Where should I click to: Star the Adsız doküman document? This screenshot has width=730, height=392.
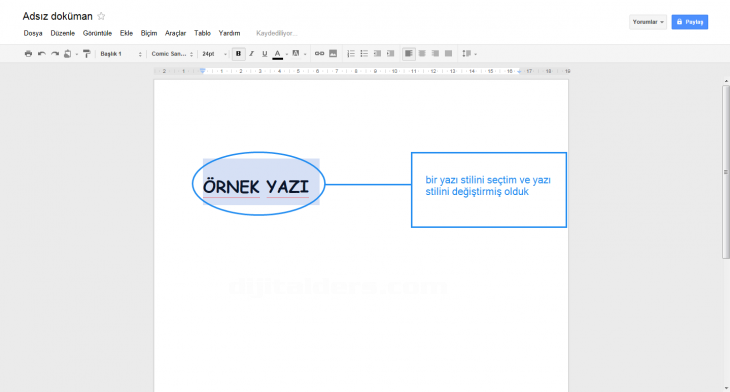[101, 16]
